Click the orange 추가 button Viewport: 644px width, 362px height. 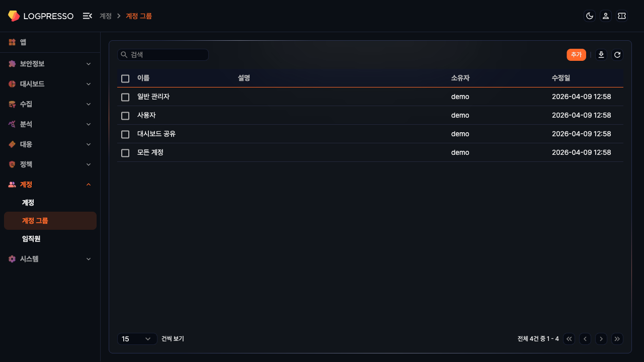[x=576, y=55]
